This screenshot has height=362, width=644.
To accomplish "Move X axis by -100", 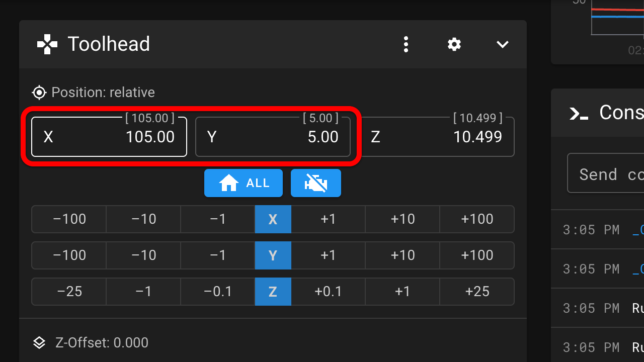I will click(x=69, y=219).
